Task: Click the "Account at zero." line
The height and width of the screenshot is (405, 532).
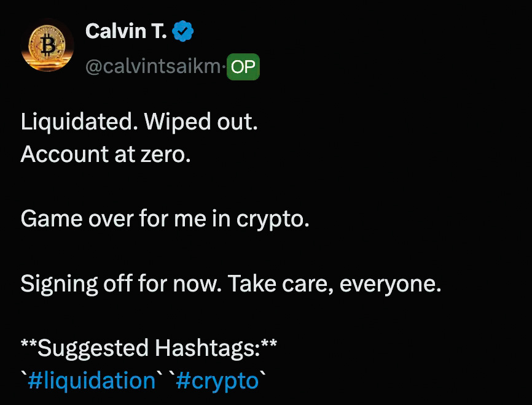Action: [x=106, y=154]
